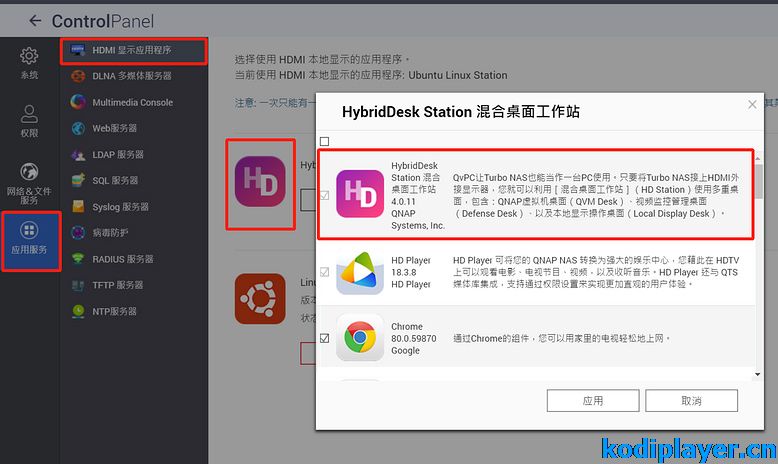The image size is (778, 464).
Task: Click the TFTP server icon
Action: coord(78,285)
